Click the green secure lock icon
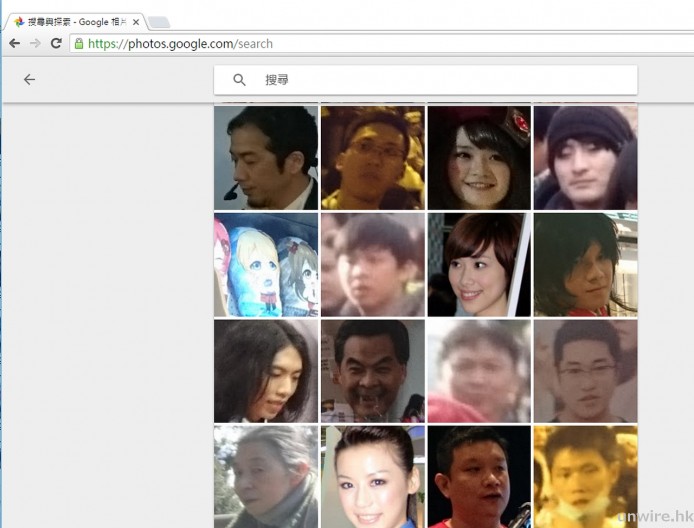This screenshot has width=694, height=528. [79, 44]
